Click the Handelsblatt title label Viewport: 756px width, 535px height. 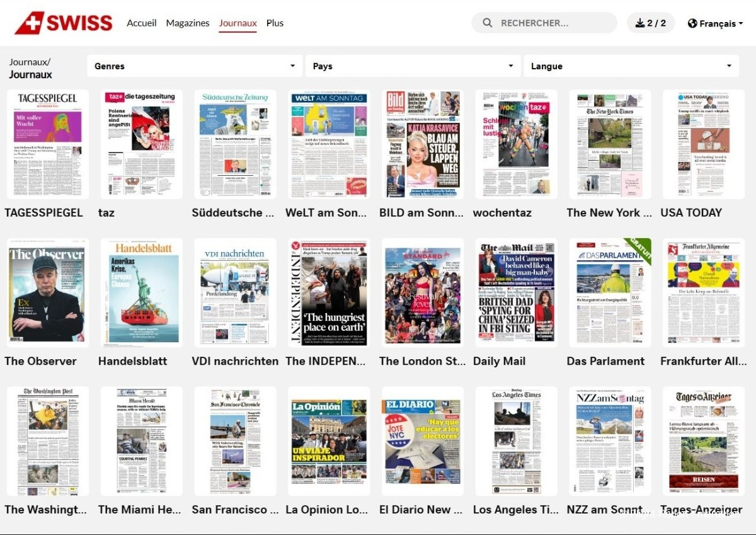(x=133, y=362)
